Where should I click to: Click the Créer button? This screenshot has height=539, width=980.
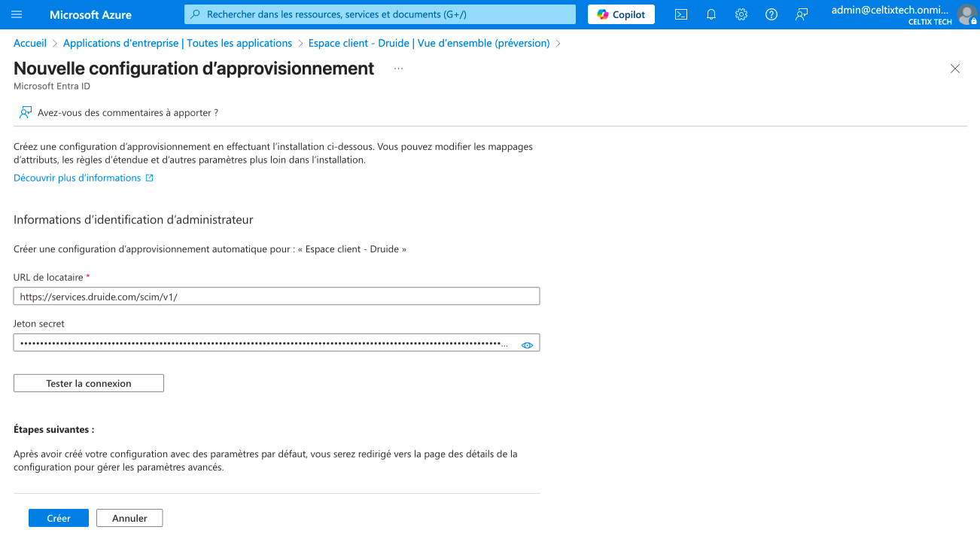[x=59, y=518]
